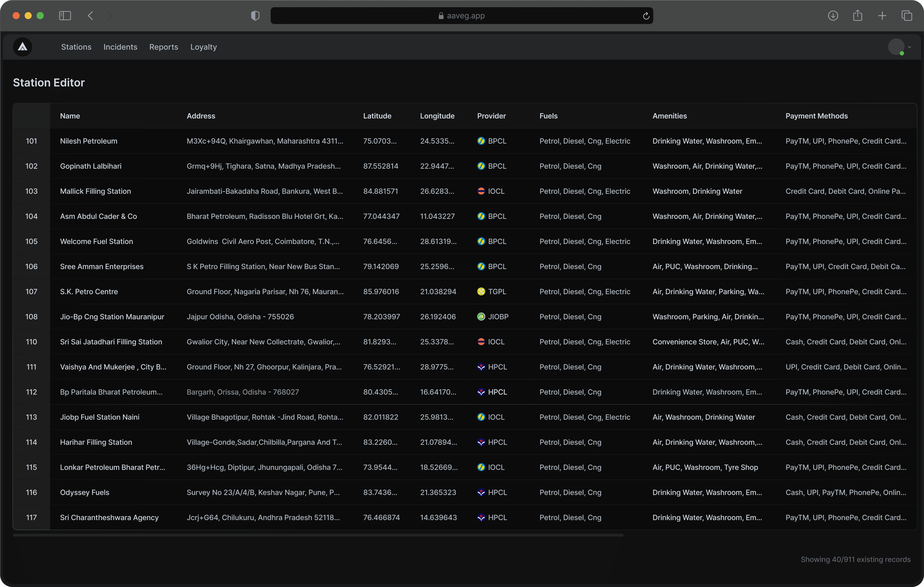This screenshot has height=587, width=924.
Task: Click the privacy shield icon
Action: point(255,16)
